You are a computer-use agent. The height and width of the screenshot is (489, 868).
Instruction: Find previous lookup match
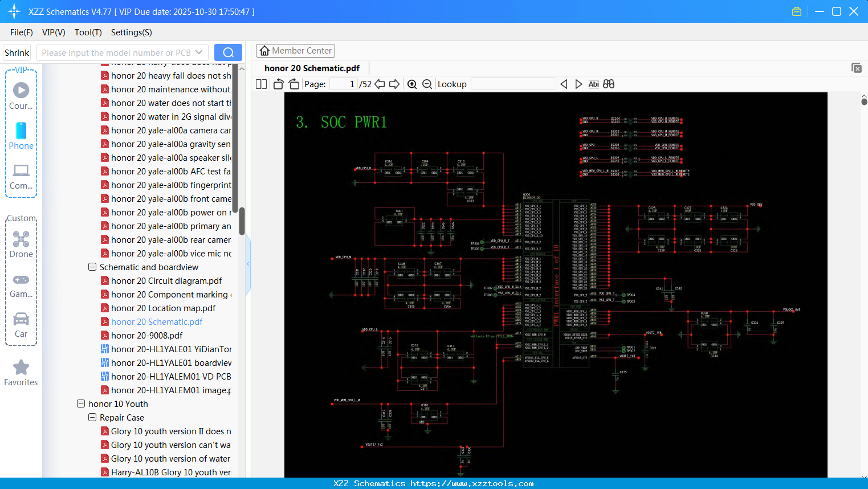click(564, 84)
